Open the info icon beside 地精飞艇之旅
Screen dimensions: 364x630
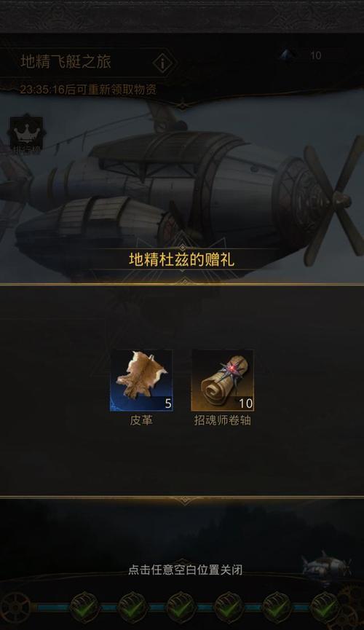163,63
